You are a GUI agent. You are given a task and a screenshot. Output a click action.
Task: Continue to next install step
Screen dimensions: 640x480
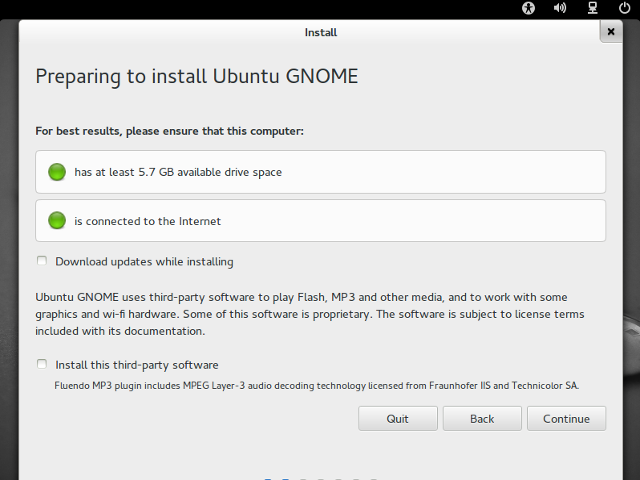566,418
